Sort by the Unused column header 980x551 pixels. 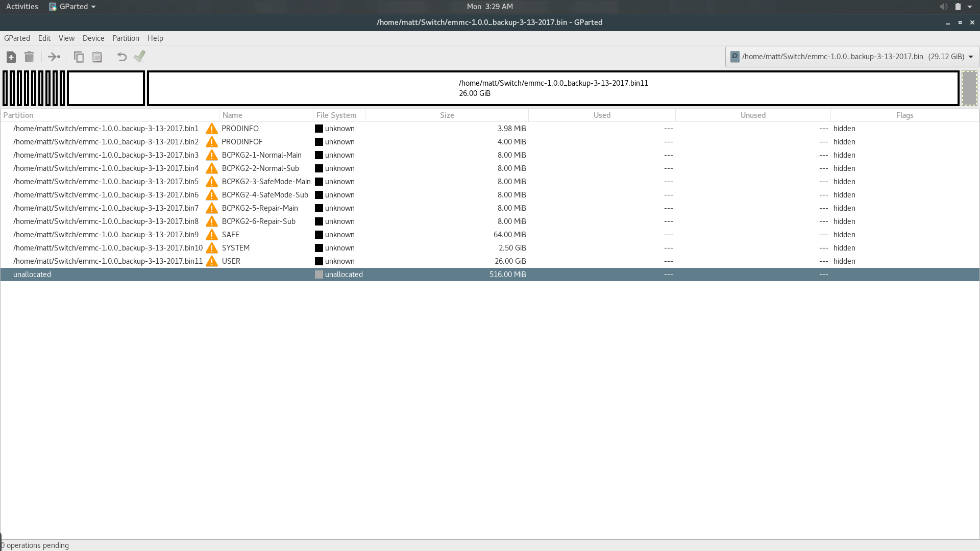(753, 115)
